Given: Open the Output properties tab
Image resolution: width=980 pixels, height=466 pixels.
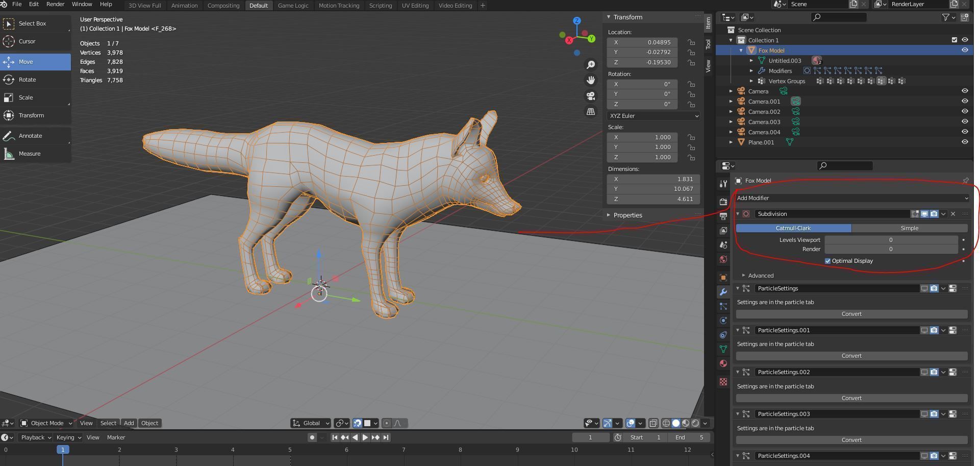Looking at the screenshot, I should 723,216.
